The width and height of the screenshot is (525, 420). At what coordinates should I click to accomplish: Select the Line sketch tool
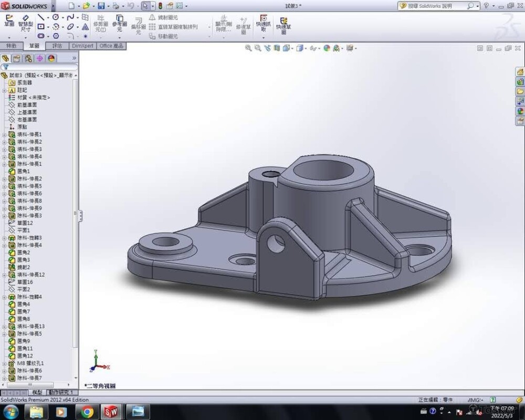(x=41, y=17)
